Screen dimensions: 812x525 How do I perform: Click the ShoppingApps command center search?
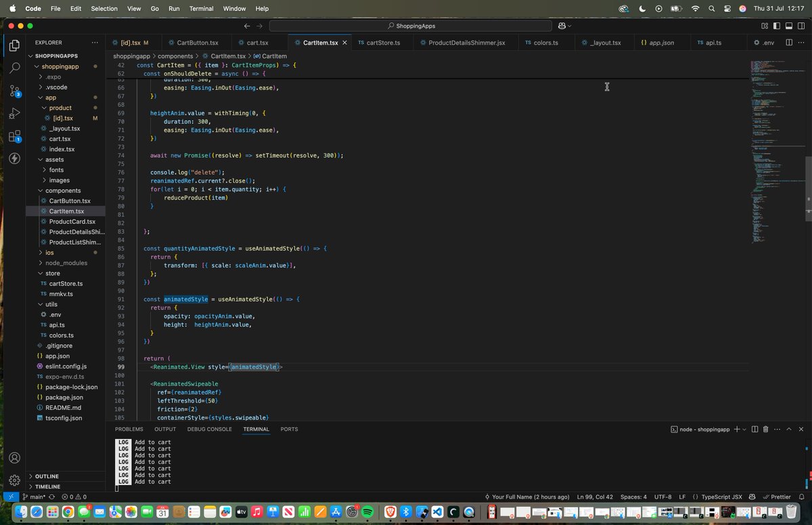(411, 26)
